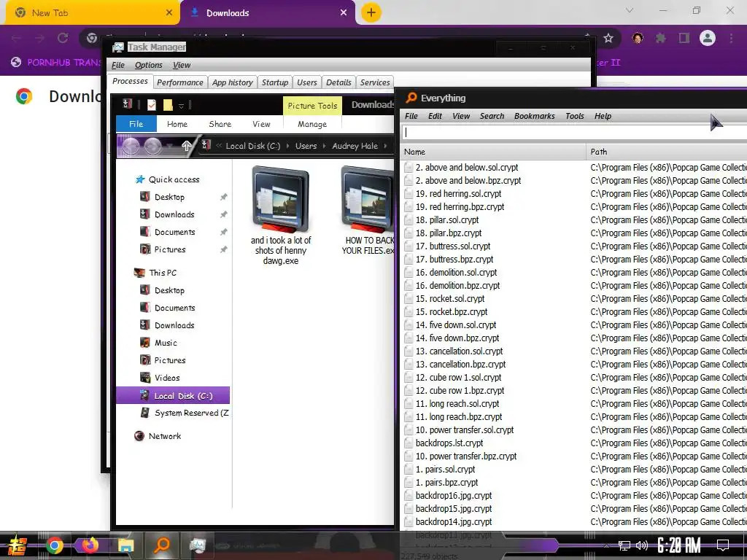
Task: Open Chrome tab search dropdown arrow
Action: coord(630,10)
